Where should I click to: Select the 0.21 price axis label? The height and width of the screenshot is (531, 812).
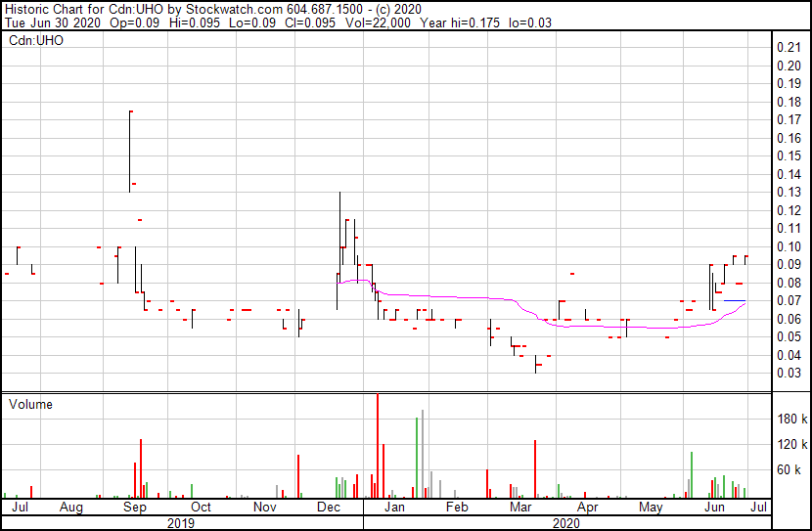[789, 48]
